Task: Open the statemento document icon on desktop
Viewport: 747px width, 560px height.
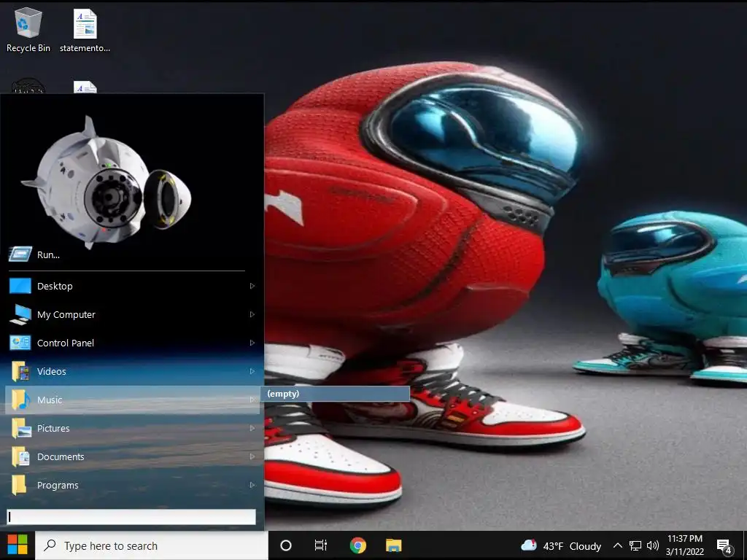Action: click(x=85, y=29)
